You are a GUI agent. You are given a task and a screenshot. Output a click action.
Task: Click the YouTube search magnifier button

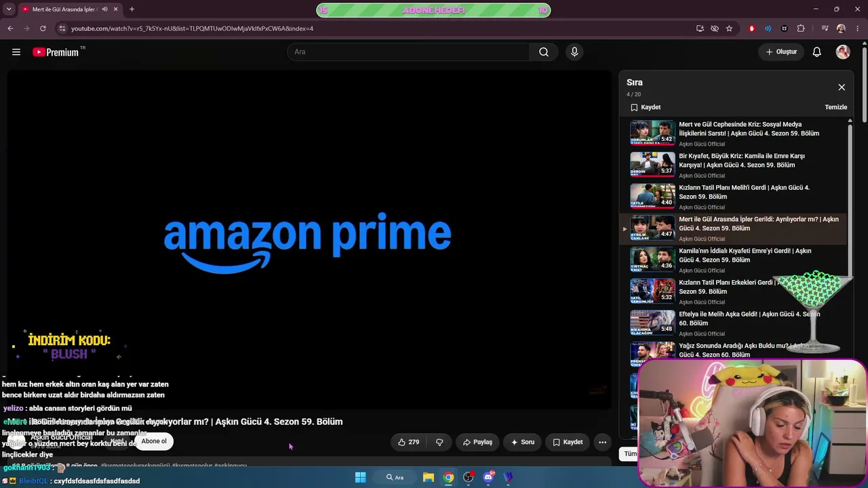pyautogui.click(x=544, y=52)
